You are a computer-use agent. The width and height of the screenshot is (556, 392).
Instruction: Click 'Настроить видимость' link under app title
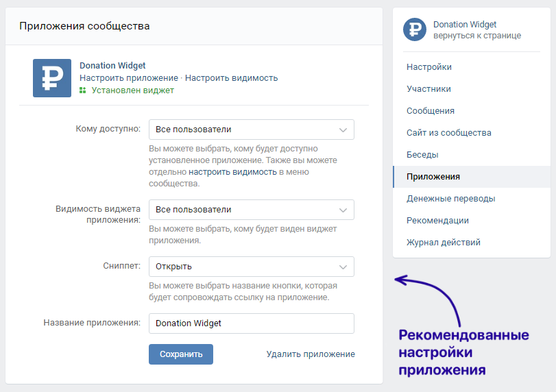point(232,78)
